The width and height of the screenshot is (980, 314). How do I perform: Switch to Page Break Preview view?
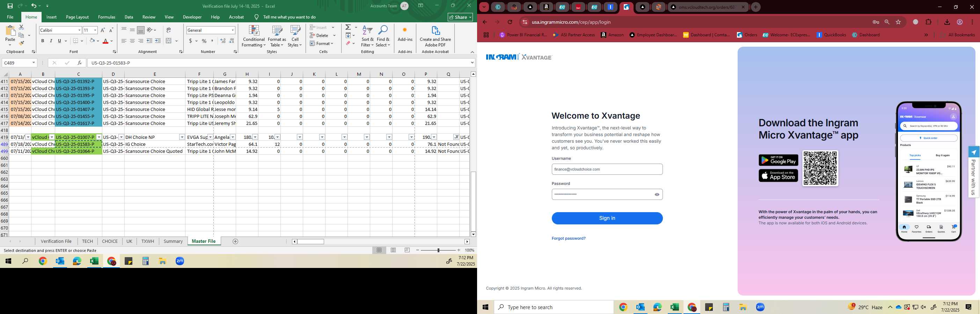[407, 250]
